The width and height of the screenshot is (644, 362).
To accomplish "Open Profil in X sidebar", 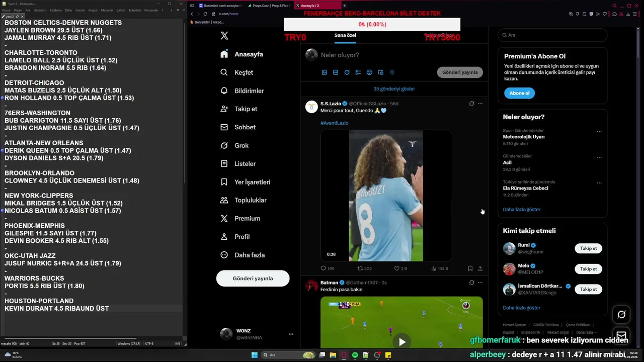I will tap(235, 237).
